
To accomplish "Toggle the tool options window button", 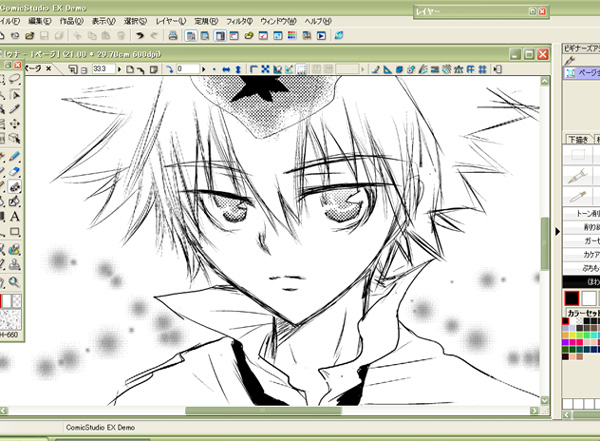I will (191, 36).
